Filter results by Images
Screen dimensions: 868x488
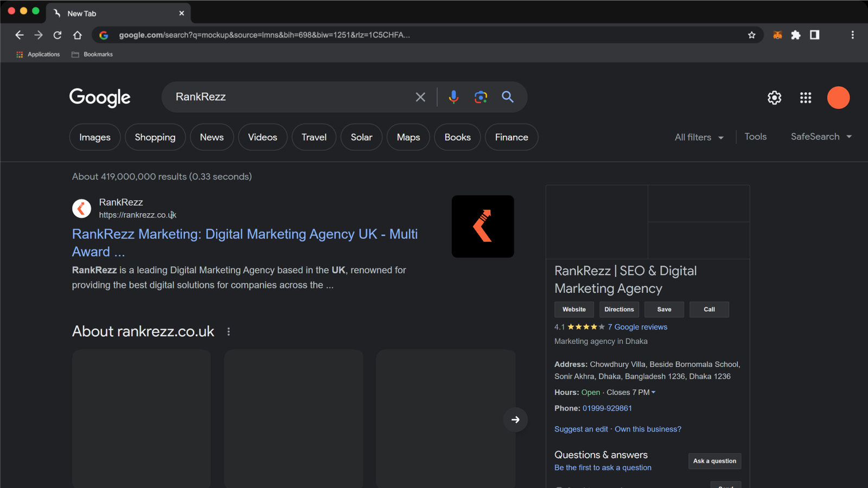[95, 137]
